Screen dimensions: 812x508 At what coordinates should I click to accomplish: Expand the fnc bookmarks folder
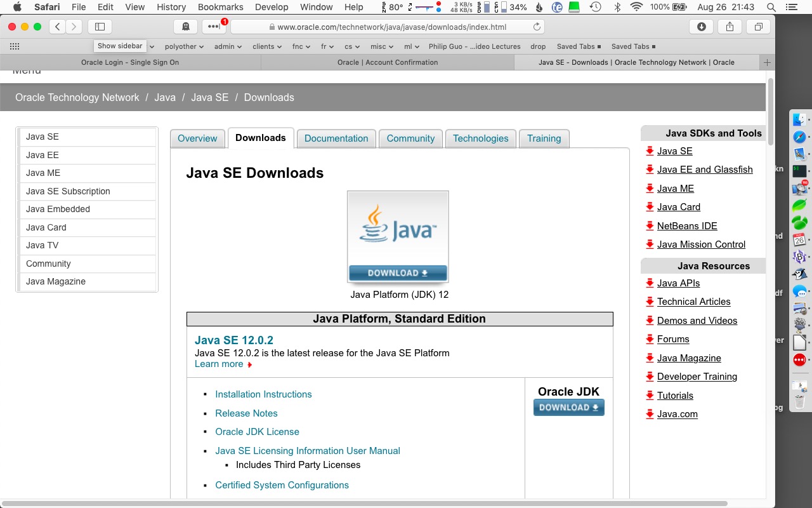tap(301, 46)
